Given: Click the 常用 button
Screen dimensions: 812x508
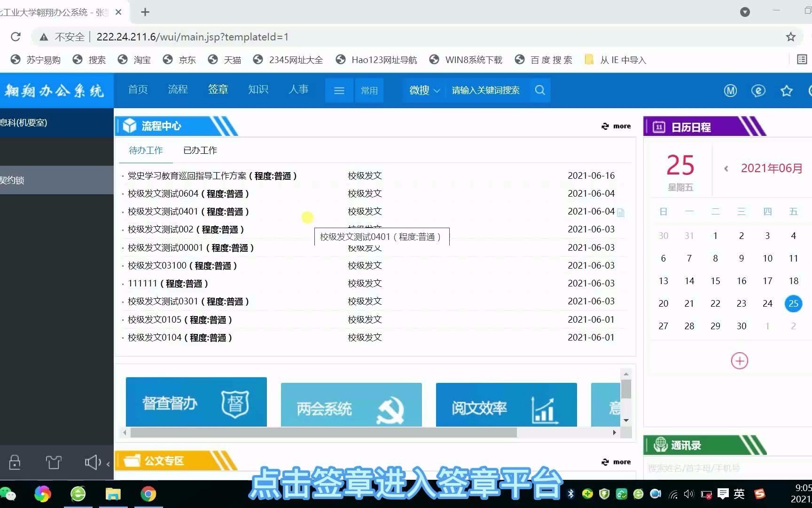Looking at the screenshot, I should coord(369,90).
